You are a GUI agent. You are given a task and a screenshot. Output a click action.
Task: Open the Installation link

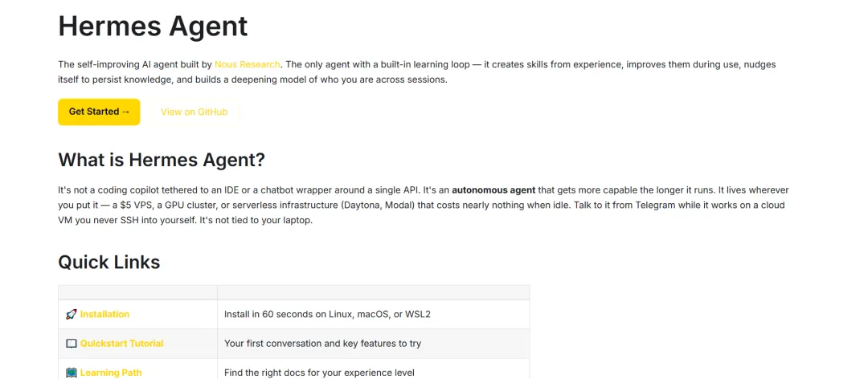pos(104,314)
